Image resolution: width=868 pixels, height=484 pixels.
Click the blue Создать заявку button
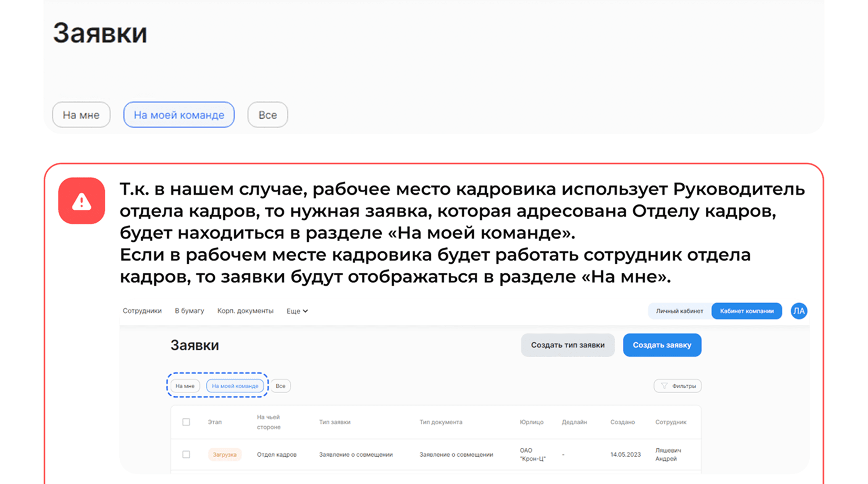[662, 345]
